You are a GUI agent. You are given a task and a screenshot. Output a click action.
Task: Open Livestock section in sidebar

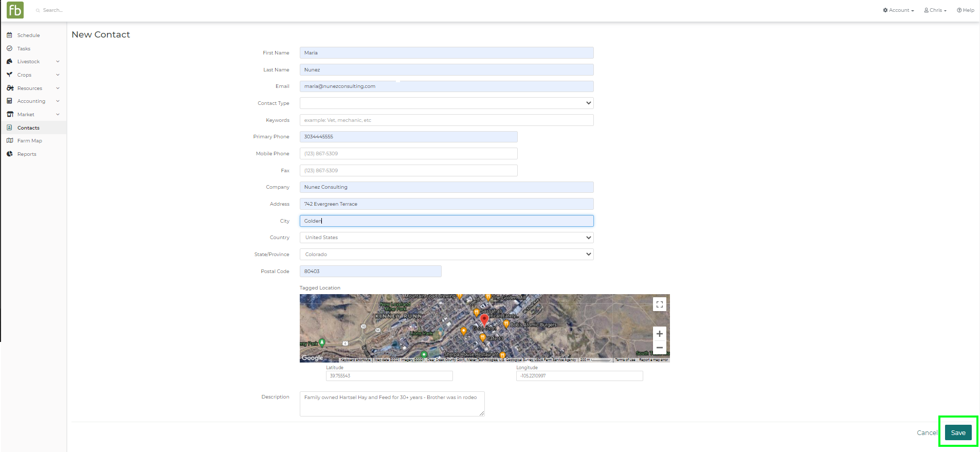click(28, 62)
